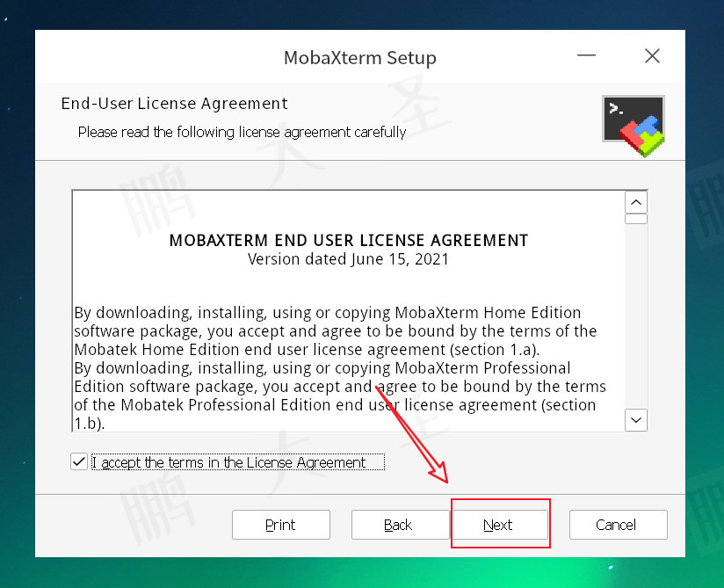
Task: Click the line starting '1.b).'
Action: (x=90, y=423)
